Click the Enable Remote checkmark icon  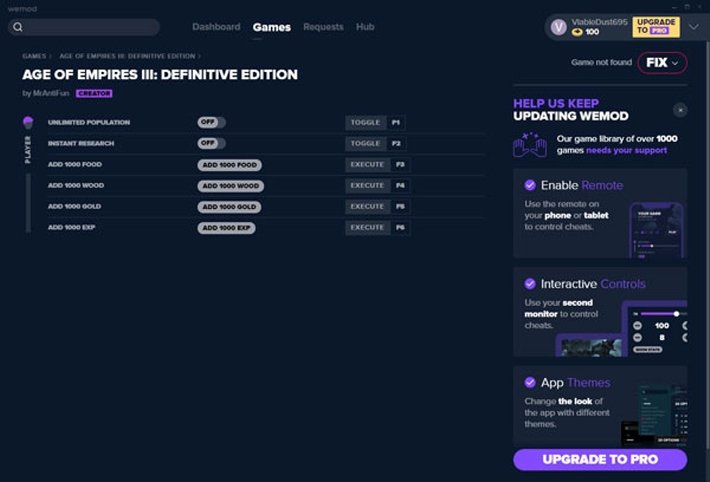click(x=530, y=185)
